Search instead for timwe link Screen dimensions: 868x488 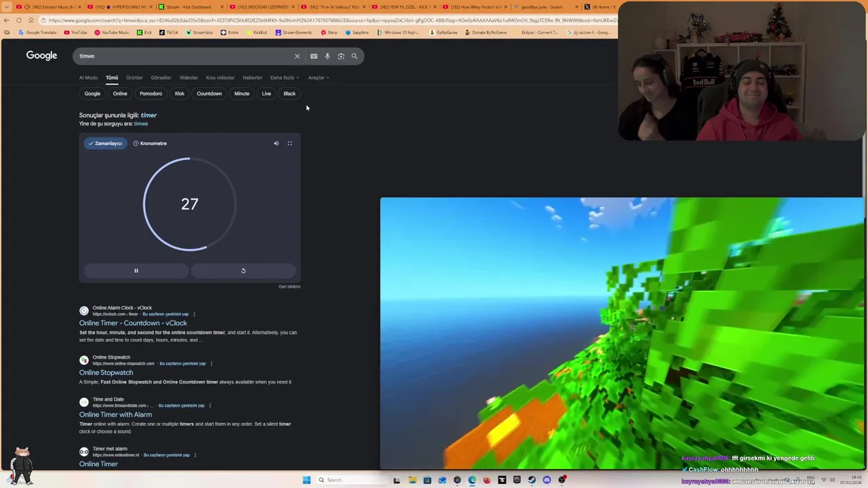click(141, 124)
